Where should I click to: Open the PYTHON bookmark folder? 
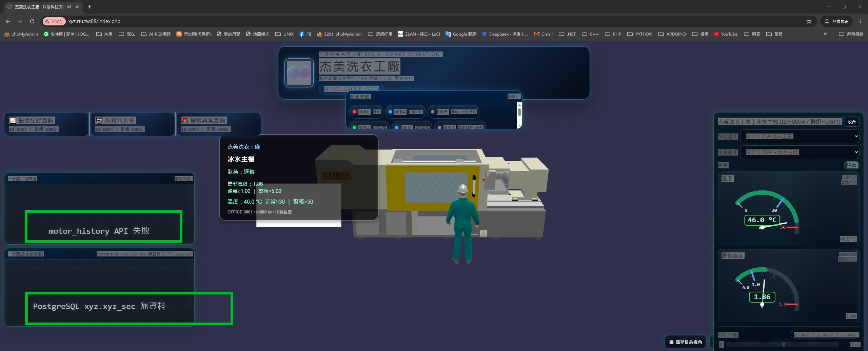(x=640, y=34)
